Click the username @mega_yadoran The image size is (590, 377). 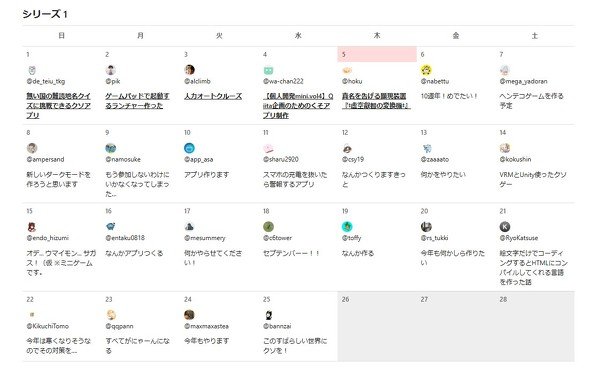pyautogui.click(x=523, y=81)
